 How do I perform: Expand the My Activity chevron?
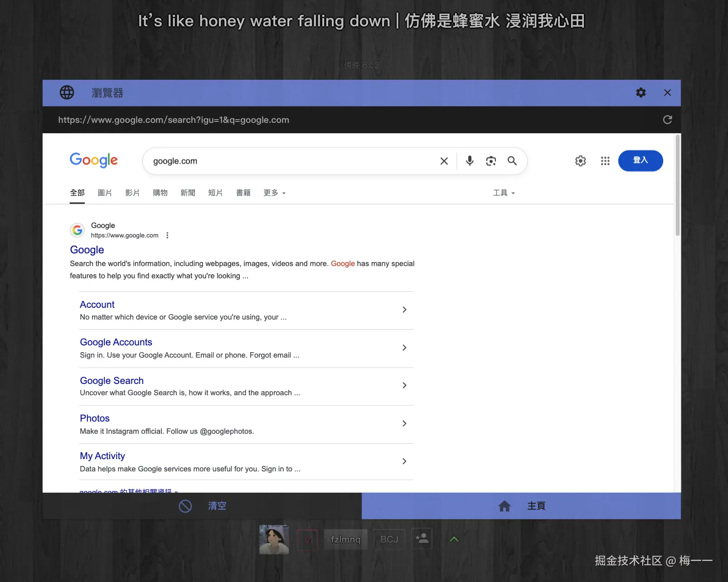(x=404, y=461)
